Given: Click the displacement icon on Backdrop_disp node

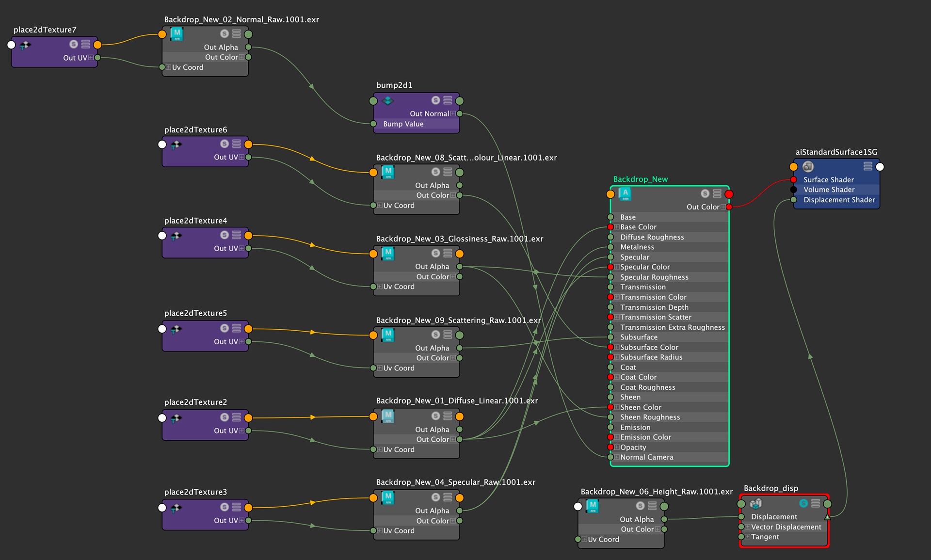Looking at the screenshot, I should (756, 504).
